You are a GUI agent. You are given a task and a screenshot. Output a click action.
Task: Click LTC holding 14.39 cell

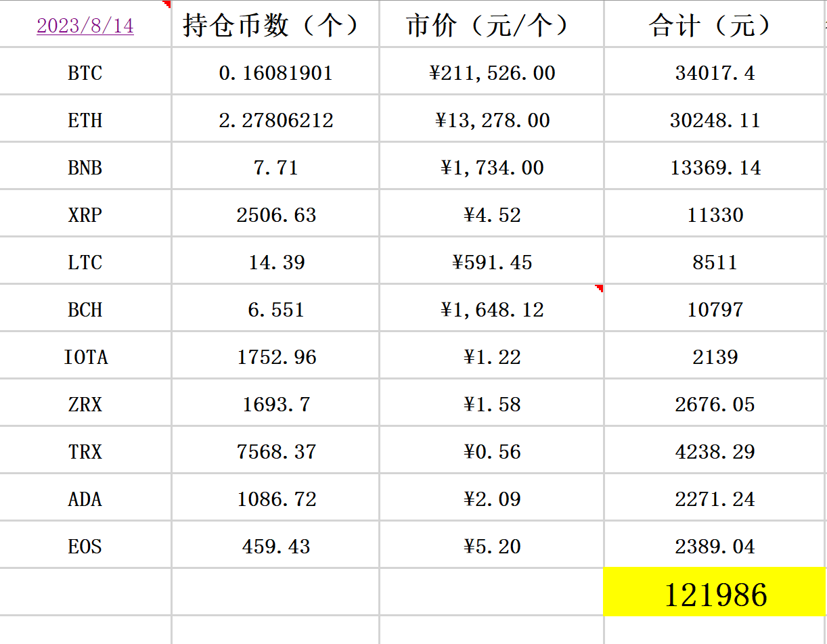[x=275, y=260]
